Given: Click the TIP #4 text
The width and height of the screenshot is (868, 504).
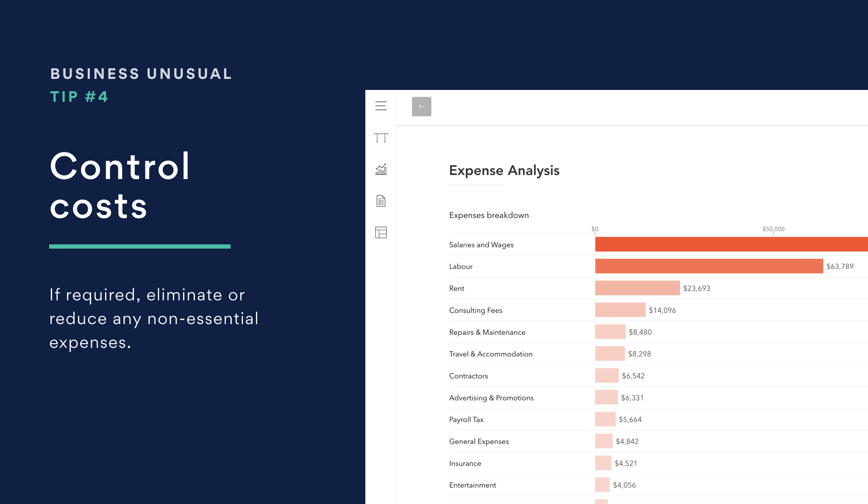Looking at the screenshot, I should pyautogui.click(x=79, y=97).
